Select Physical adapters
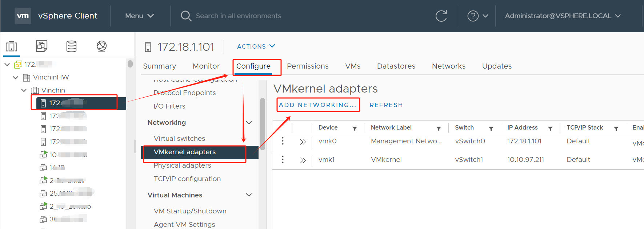644x229 pixels. point(182,165)
